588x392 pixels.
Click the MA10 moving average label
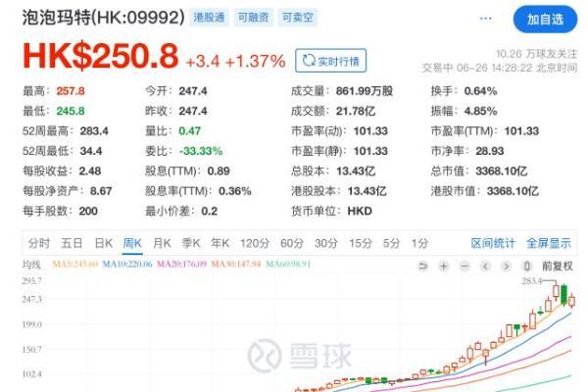(x=127, y=264)
